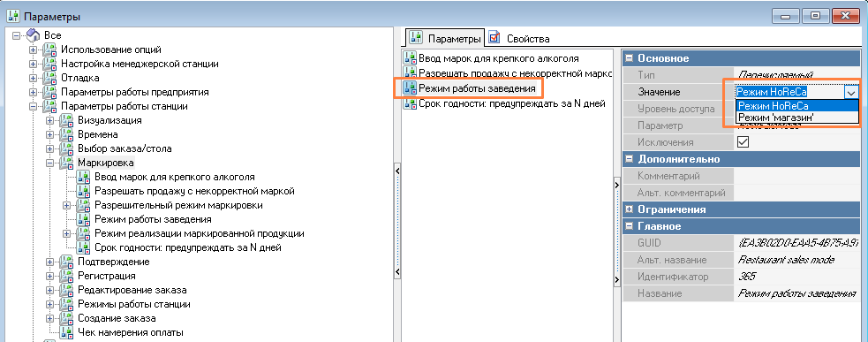The image size is (868, 342).
Task: Select 'Срок годности: предупреждать за N дней' in list
Action: (x=512, y=103)
